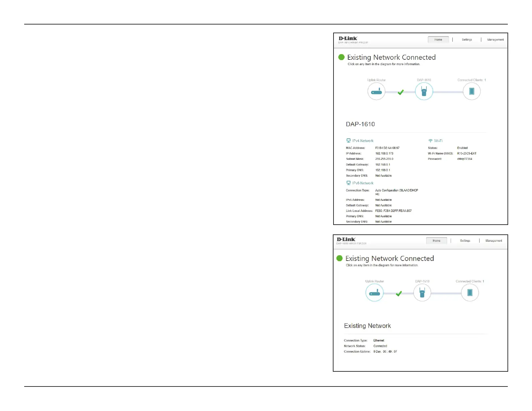Click the Subnet Mask: field label
The height and width of the screenshot is (411, 532).
[355, 159]
